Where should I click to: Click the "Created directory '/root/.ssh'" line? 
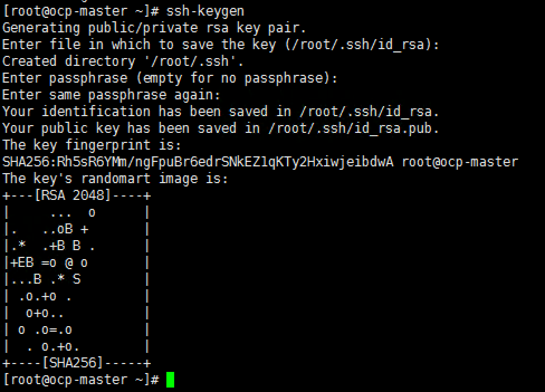[123, 61]
